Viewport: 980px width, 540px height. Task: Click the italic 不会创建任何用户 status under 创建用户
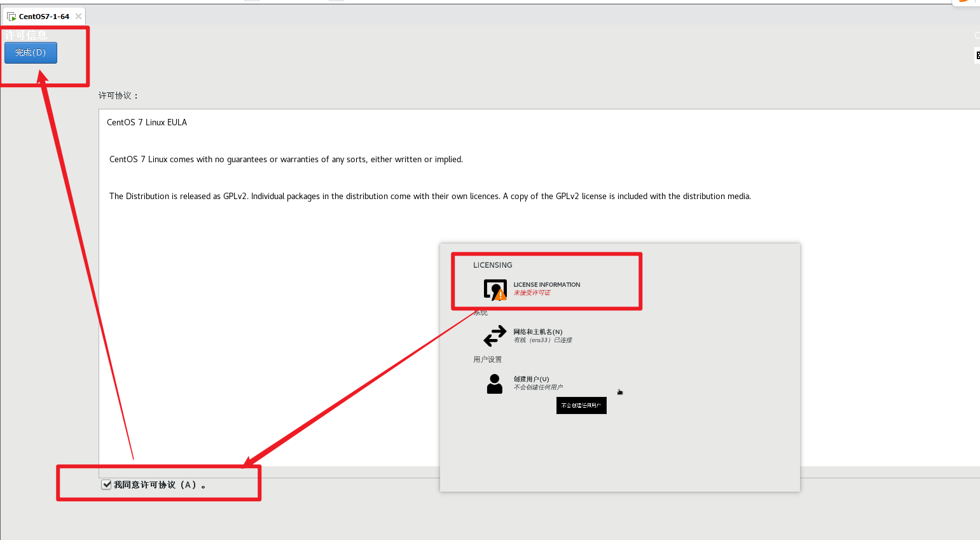538,387
